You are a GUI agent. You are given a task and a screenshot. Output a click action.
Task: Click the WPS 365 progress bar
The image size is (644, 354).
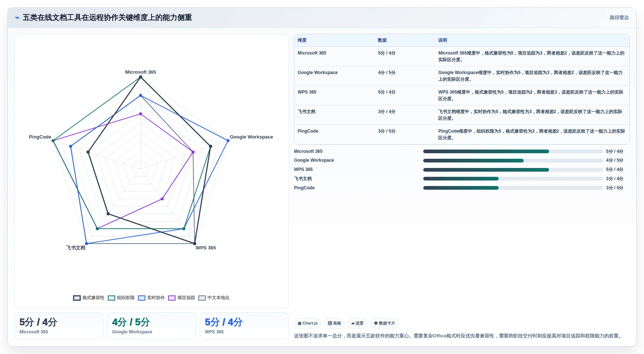(x=513, y=170)
